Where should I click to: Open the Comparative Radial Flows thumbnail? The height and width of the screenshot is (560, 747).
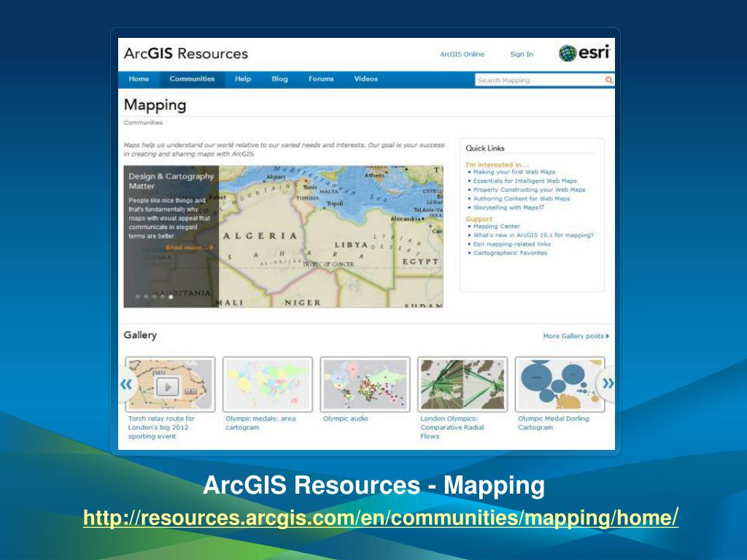[462, 384]
